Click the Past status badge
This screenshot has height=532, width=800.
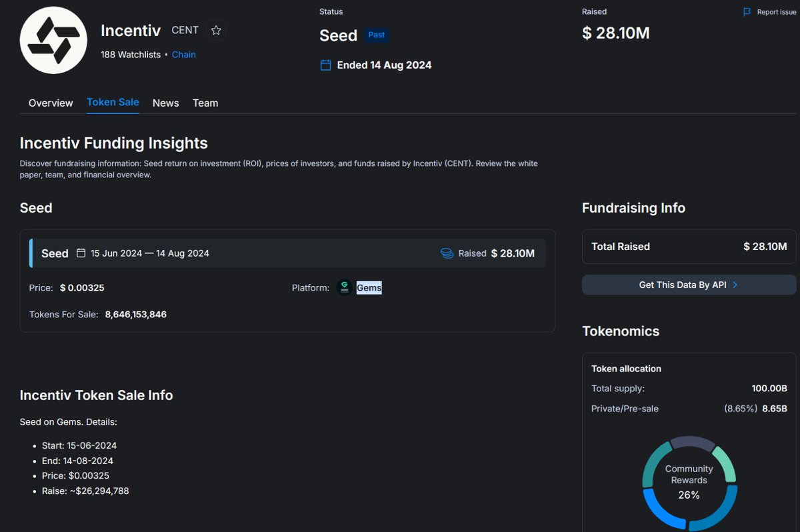(x=377, y=35)
